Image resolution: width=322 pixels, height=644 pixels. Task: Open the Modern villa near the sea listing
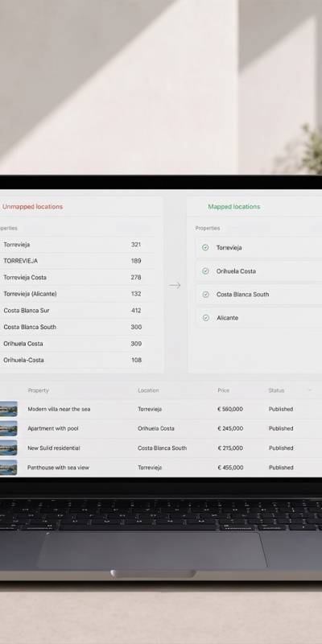coord(59,409)
